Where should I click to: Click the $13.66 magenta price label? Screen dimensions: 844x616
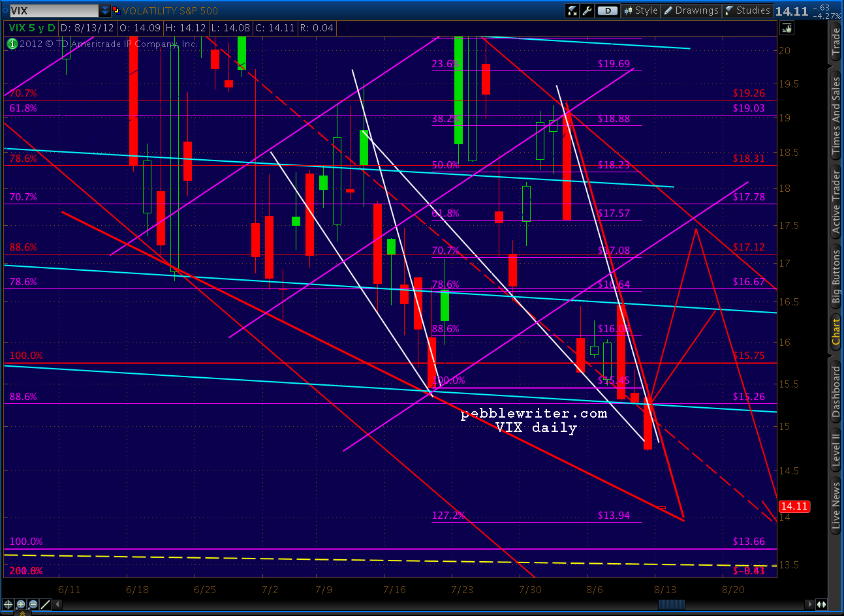[749, 542]
